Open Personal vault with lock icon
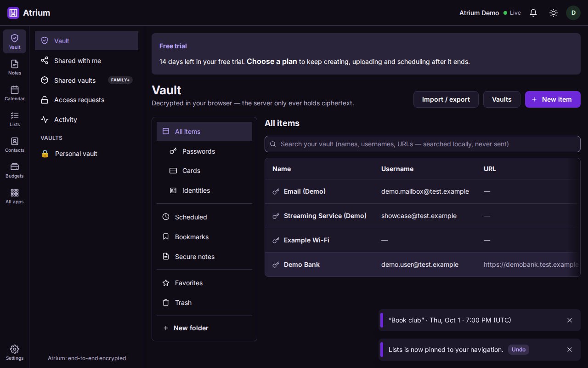The height and width of the screenshot is (368, 588). [86, 154]
